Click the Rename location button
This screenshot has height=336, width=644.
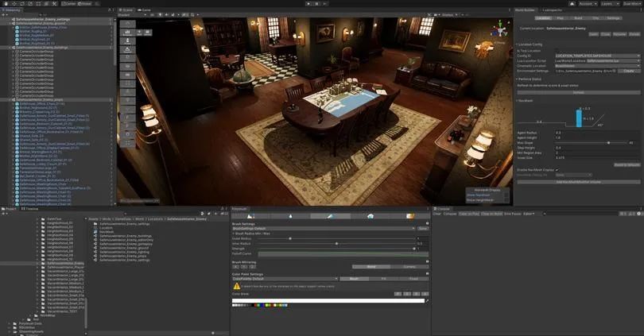620,34
